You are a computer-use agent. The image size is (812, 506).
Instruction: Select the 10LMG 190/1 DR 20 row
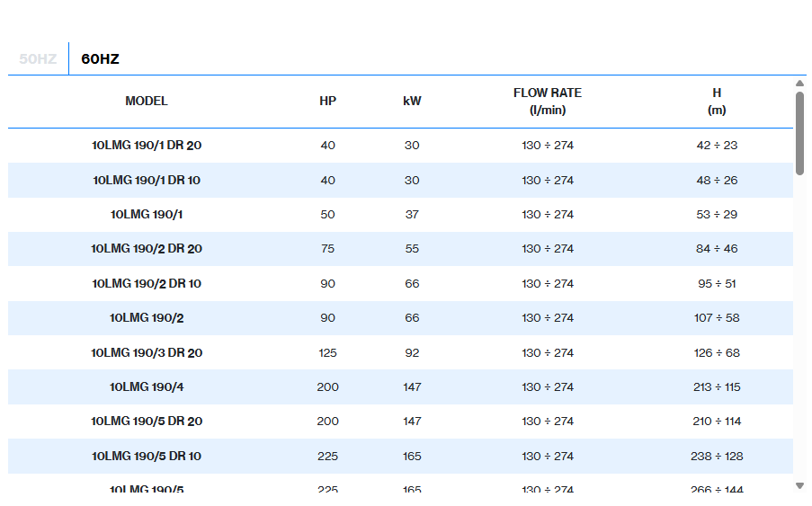pyautogui.click(x=147, y=146)
